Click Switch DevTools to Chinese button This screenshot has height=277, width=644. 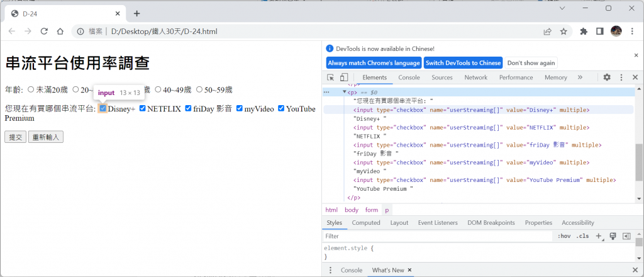[464, 63]
